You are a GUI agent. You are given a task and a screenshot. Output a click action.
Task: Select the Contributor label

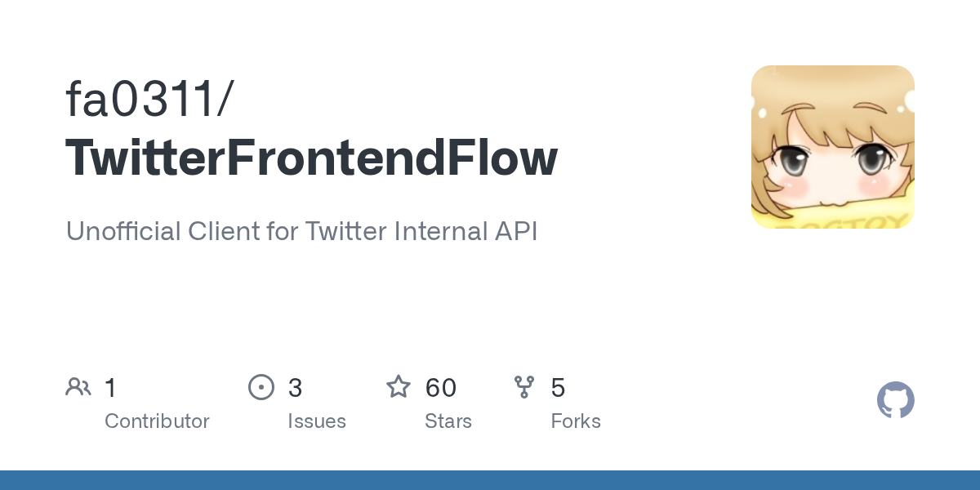pyautogui.click(x=157, y=421)
